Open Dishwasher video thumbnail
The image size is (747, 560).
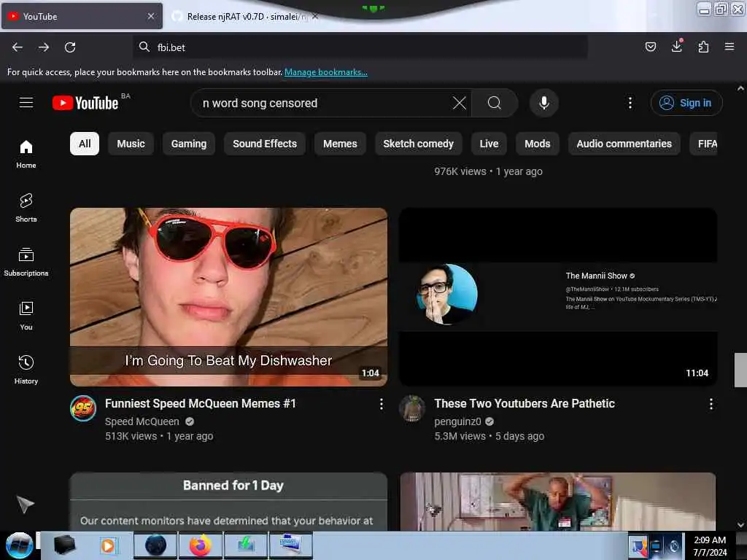pyautogui.click(x=228, y=297)
